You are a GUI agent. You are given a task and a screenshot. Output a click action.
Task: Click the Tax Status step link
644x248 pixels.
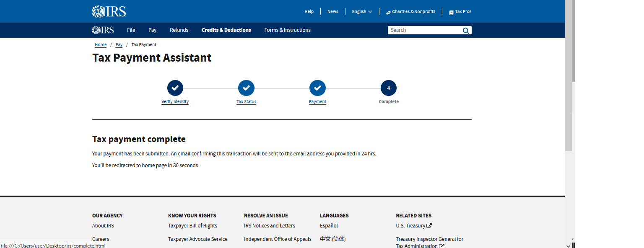(x=247, y=102)
